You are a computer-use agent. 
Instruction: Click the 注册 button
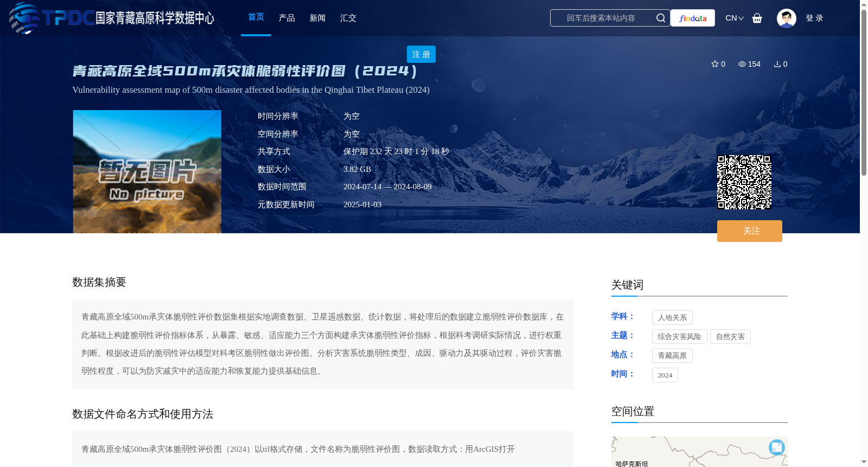(421, 54)
